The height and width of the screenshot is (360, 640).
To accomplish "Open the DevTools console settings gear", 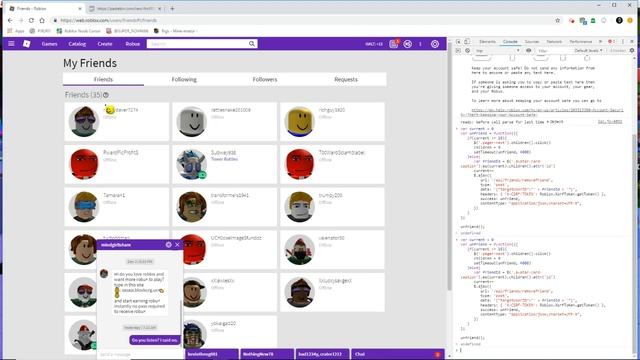I will pos(632,51).
